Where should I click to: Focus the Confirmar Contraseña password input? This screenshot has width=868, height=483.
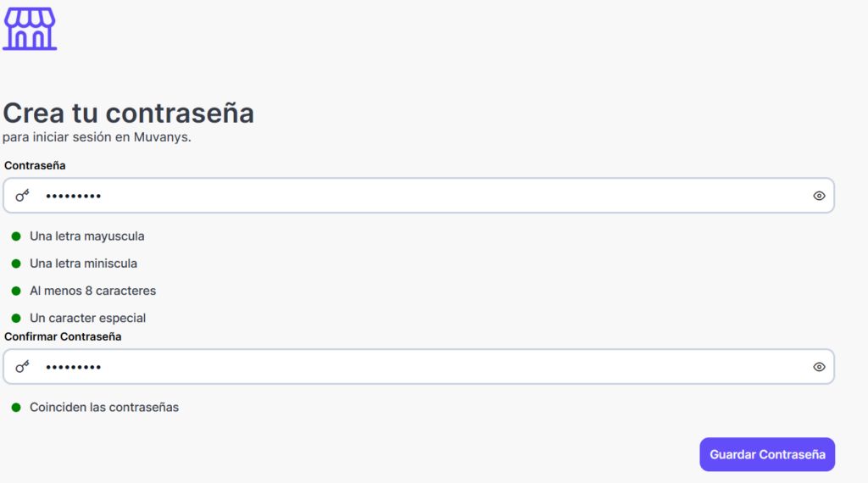tap(424, 367)
